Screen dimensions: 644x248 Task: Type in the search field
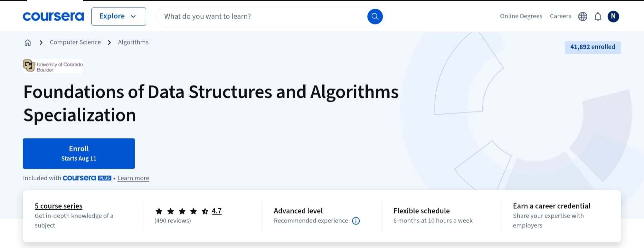tap(258, 16)
